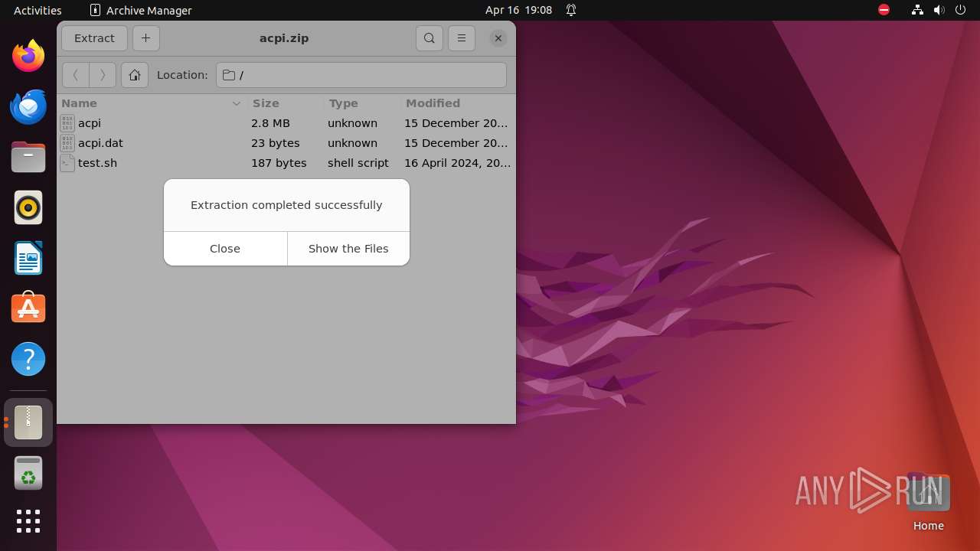Viewport: 980px width, 551px height.
Task: Click the unknown type cell of acpi.dat
Action: pos(352,143)
